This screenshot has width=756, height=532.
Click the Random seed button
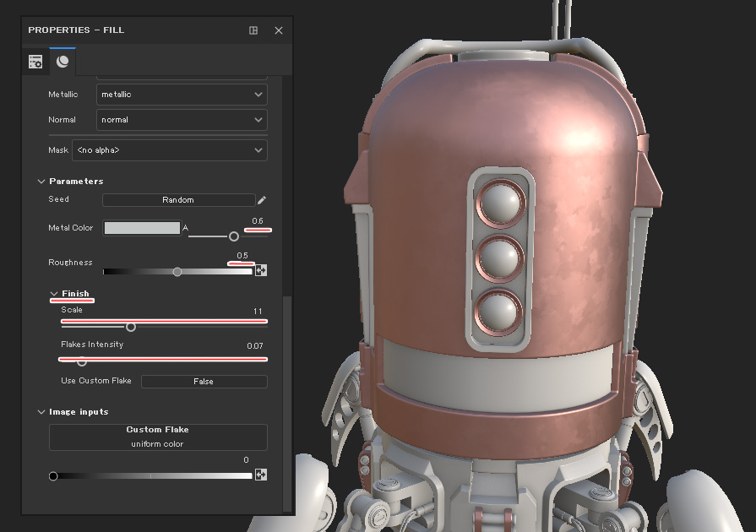(x=178, y=200)
